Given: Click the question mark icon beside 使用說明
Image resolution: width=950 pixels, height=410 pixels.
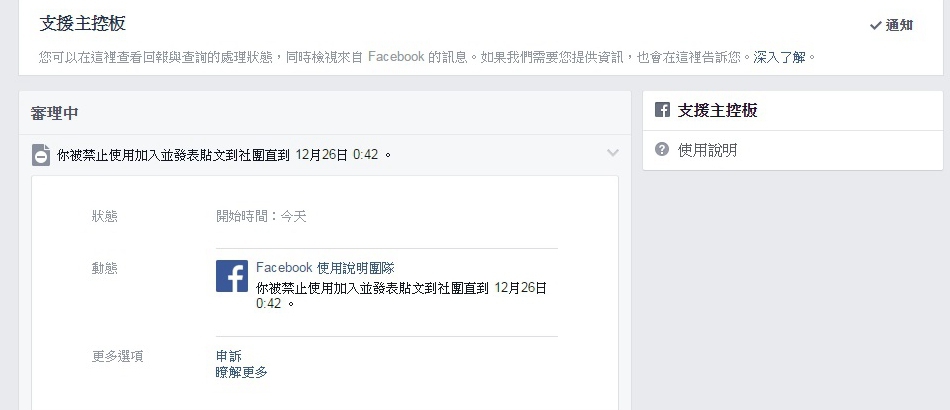Looking at the screenshot, I should click(x=662, y=149).
